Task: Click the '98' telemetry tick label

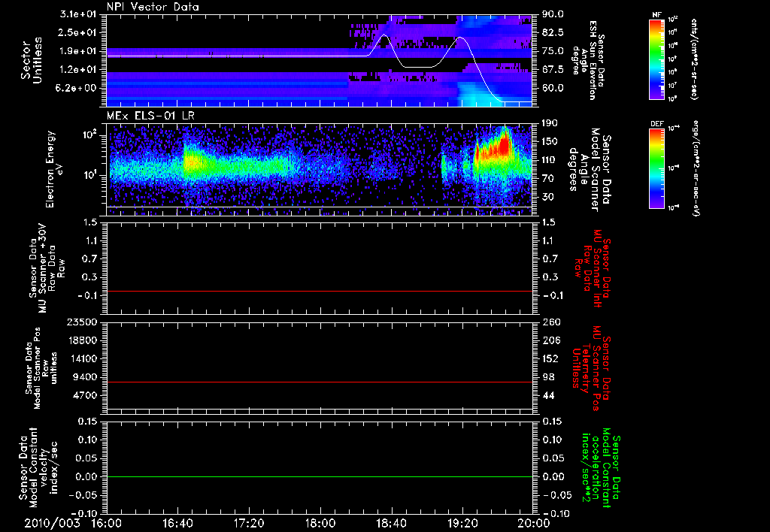Action: coord(547,377)
